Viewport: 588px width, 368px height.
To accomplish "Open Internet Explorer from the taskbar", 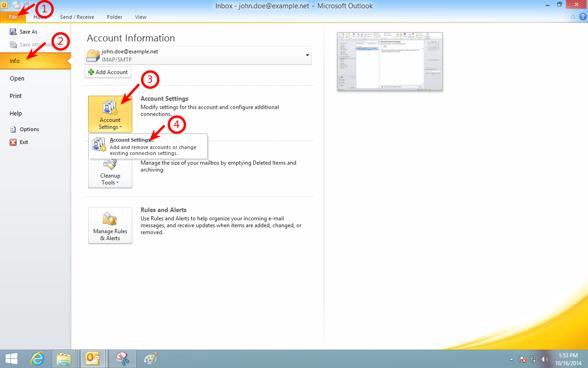I will [37, 359].
